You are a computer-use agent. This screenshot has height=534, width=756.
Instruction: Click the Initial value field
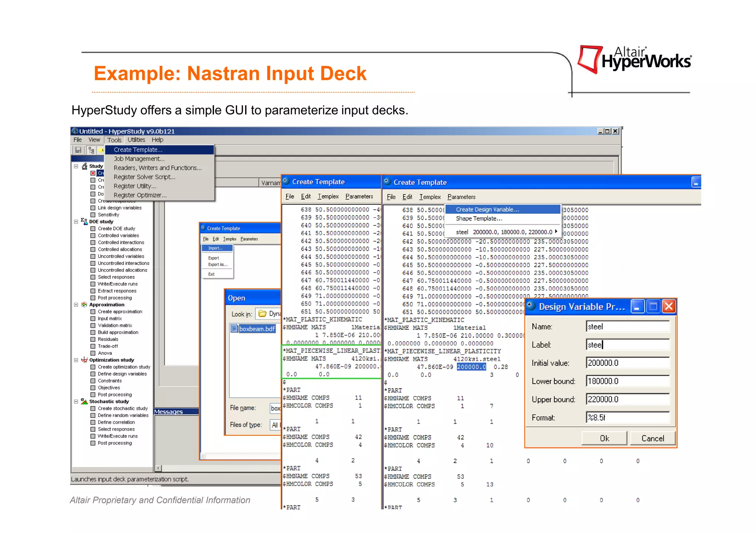click(x=628, y=363)
